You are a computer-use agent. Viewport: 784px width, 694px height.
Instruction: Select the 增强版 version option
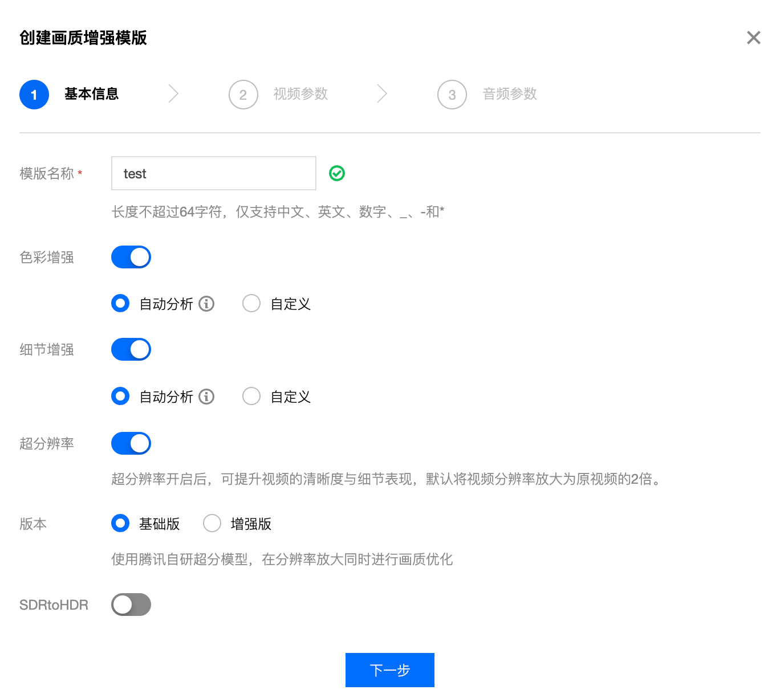[212, 523]
